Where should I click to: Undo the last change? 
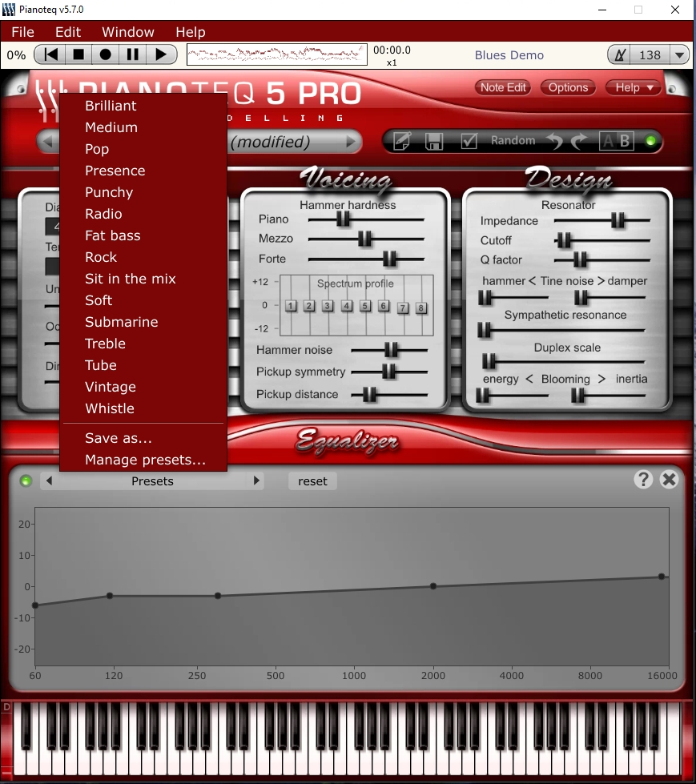click(554, 142)
